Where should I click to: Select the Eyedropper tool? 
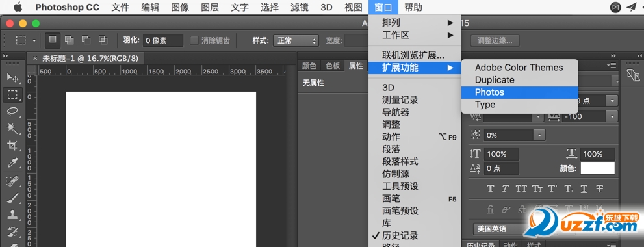coord(12,162)
